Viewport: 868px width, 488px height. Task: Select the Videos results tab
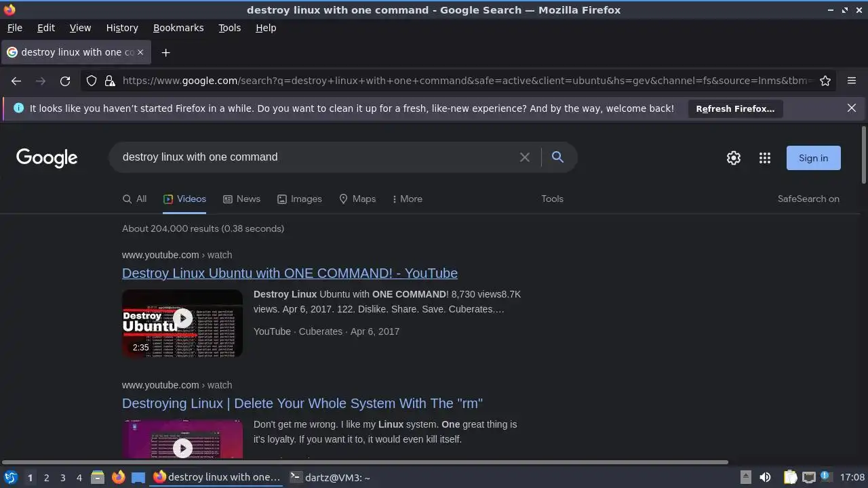tap(184, 199)
